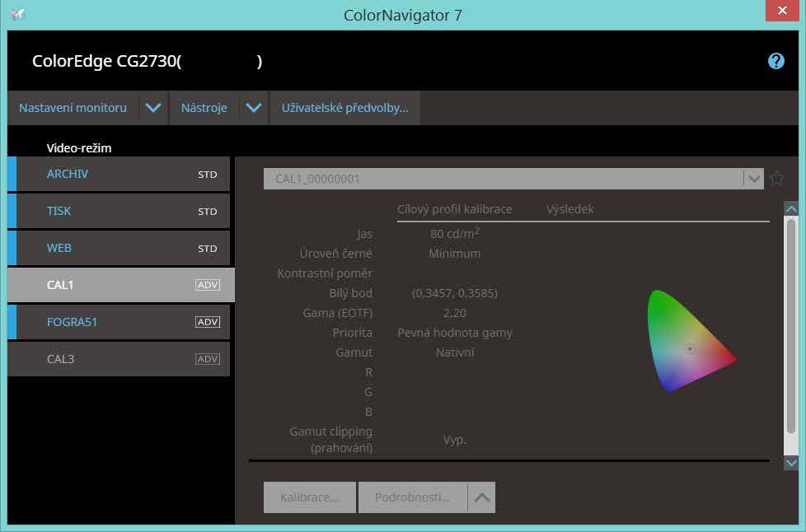Viewport: 806px width, 532px height.
Task: Open the Nástroje menu
Action: (204, 108)
